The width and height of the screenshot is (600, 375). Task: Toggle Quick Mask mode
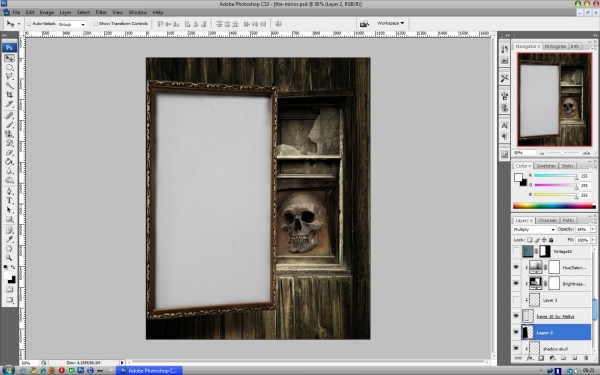point(9,290)
